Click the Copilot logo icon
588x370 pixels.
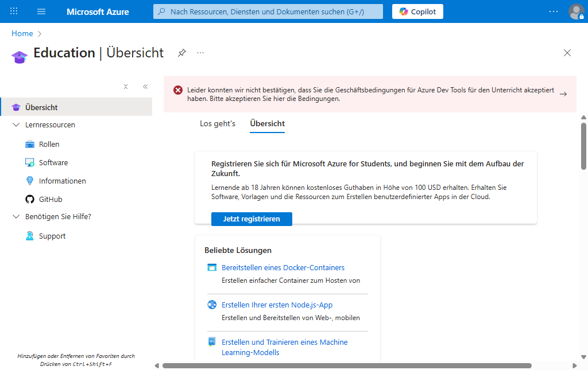pyautogui.click(x=404, y=11)
